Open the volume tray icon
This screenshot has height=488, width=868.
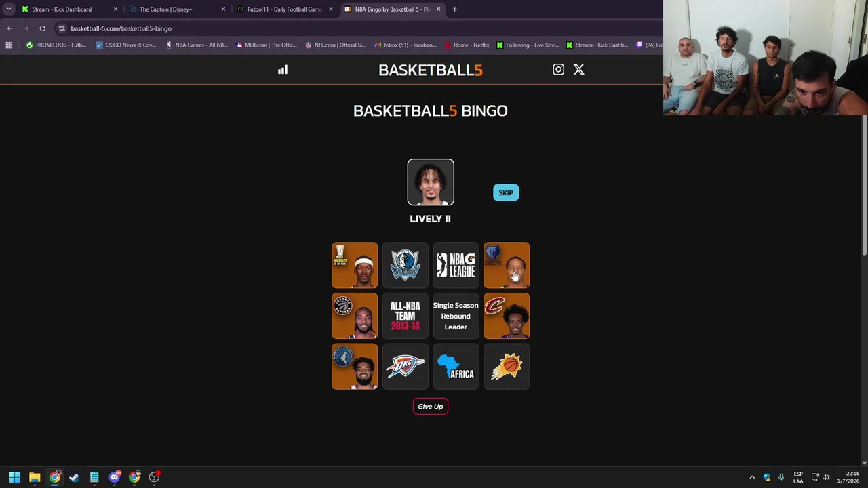tap(826, 477)
